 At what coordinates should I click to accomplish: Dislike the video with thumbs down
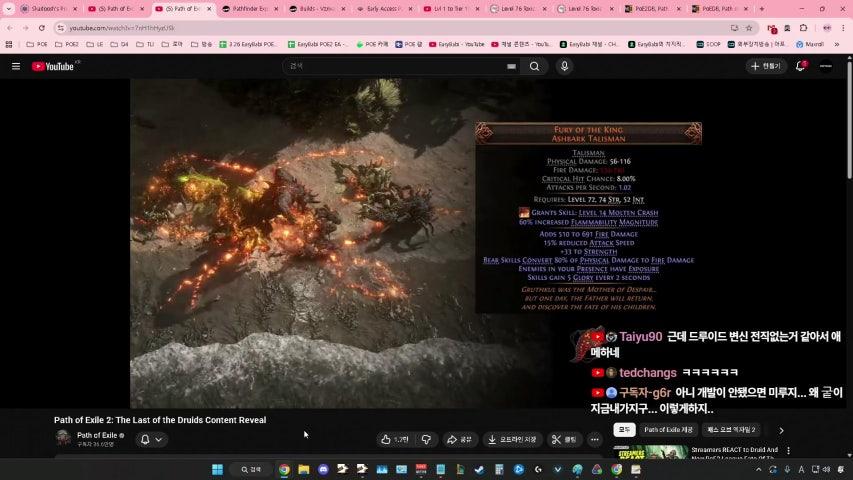click(426, 439)
